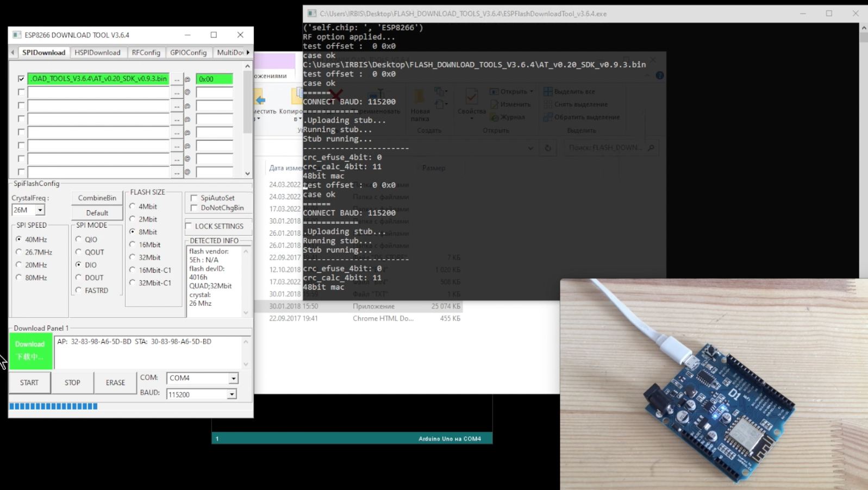The height and width of the screenshot is (490, 868).
Task: Click the Explorer help question mark icon
Action: click(x=660, y=76)
